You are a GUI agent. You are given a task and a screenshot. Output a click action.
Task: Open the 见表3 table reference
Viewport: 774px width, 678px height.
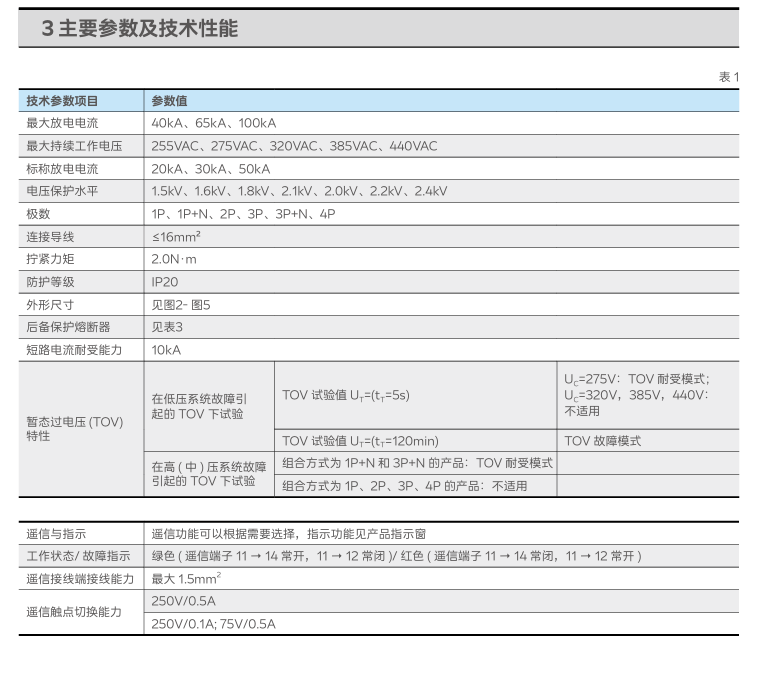coord(167,327)
